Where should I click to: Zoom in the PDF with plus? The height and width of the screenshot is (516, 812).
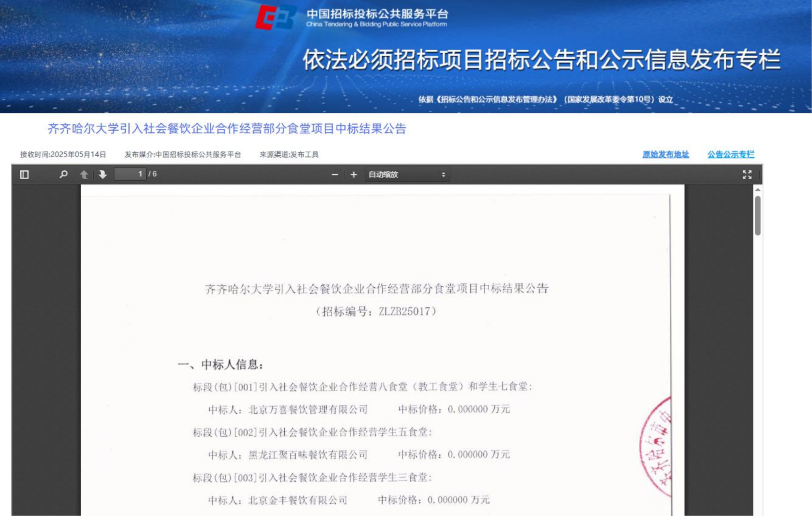[x=354, y=174]
